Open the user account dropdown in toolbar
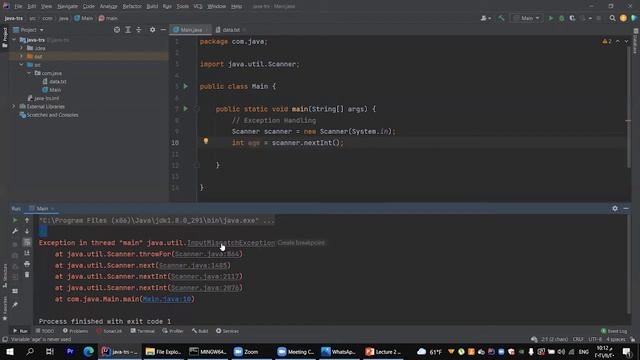Viewport: 640px width, 360px height. point(485,18)
